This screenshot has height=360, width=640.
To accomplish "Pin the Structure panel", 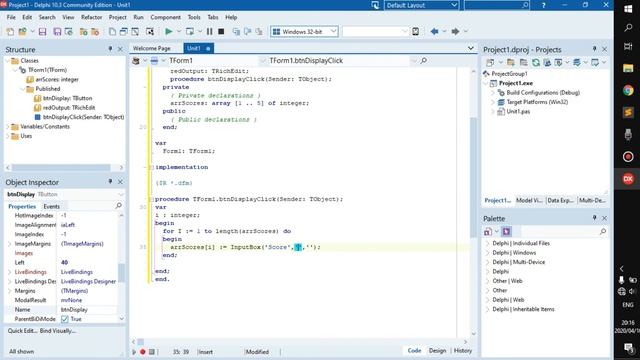I will click(x=110, y=49).
